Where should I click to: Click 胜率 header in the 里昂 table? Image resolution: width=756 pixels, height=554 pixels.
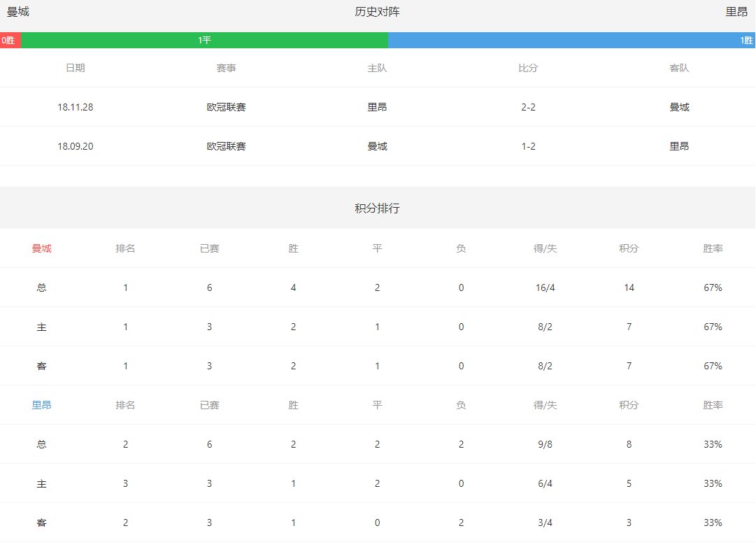tap(713, 405)
